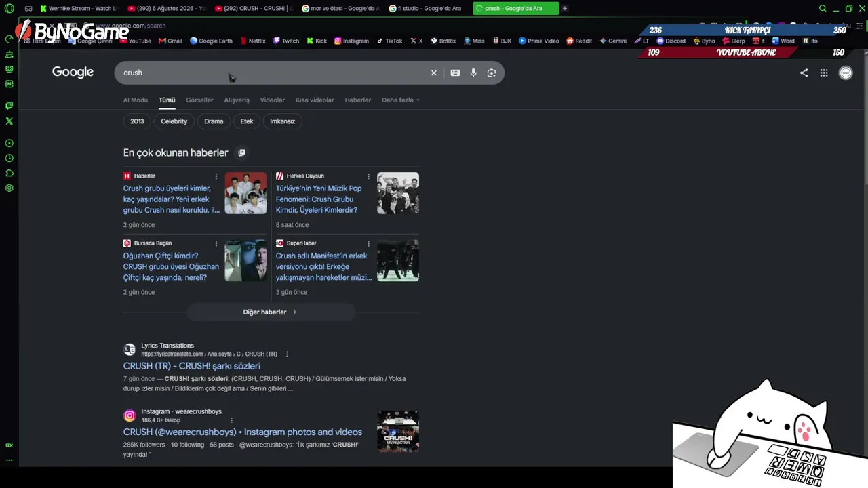
Task: Open the Haberler search tab
Action: click(358, 100)
